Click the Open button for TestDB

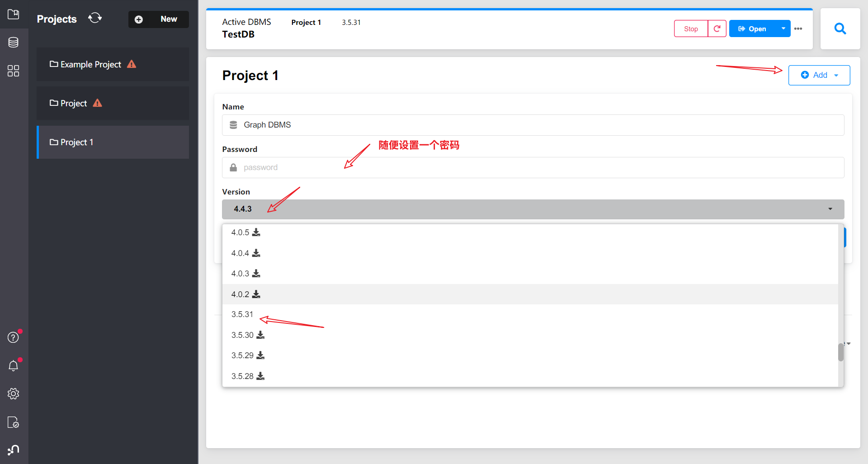coord(753,28)
